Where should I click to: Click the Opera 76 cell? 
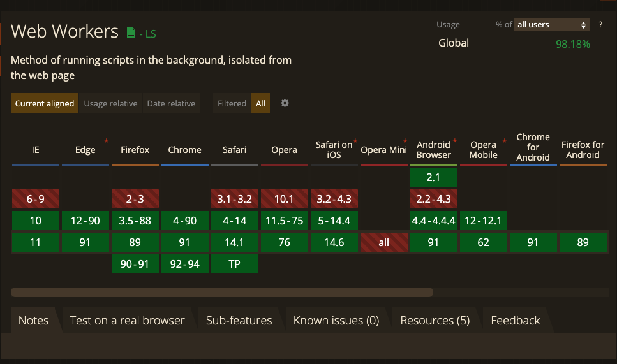point(284,242)
